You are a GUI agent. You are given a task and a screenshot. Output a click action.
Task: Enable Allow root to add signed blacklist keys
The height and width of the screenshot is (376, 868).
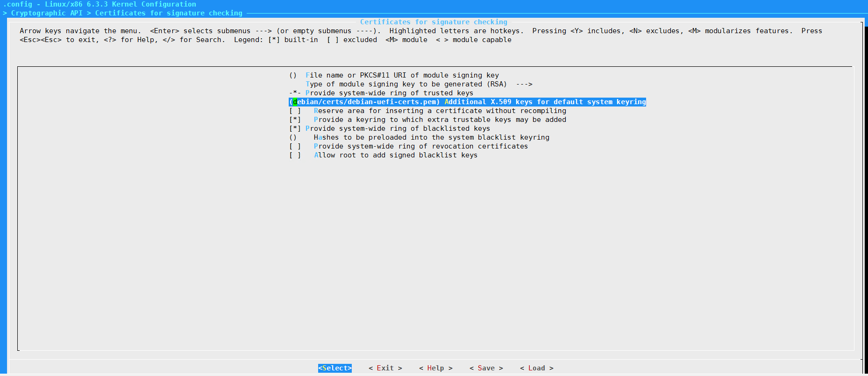point(295,155)
